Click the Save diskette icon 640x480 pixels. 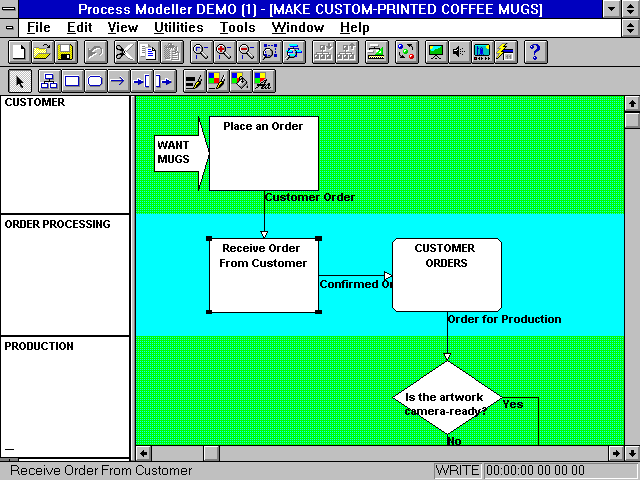tap(64, 52)
